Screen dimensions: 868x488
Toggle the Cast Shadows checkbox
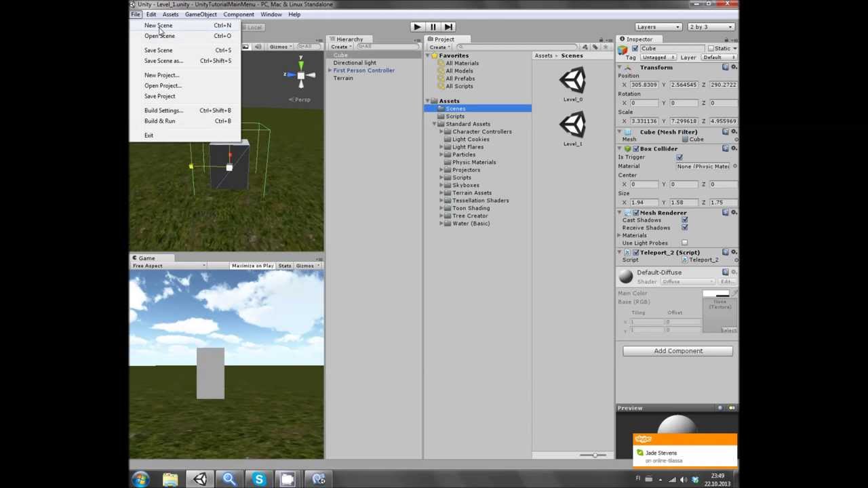coord(684,220)
